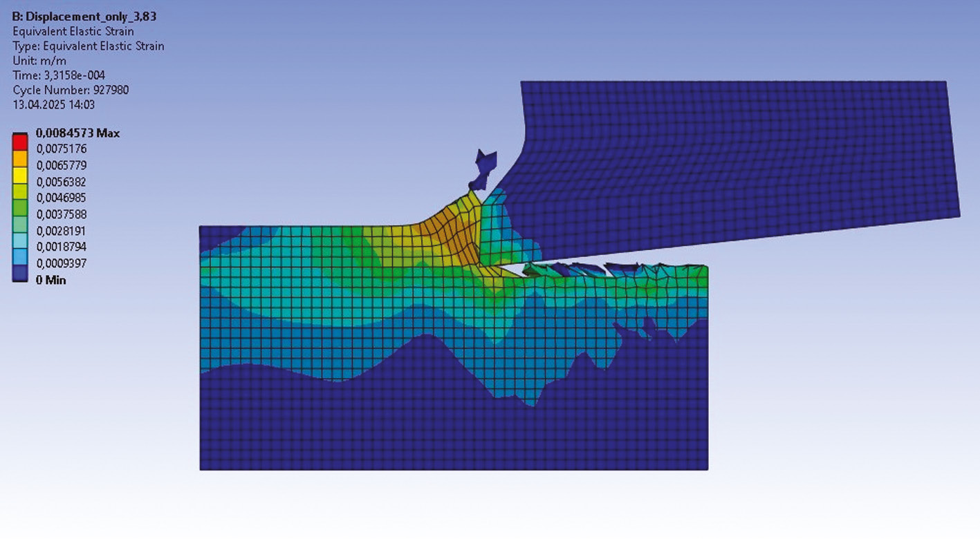Select the 0,0046985 legend value
The image size is (980, 539).
tap(61, 198)
